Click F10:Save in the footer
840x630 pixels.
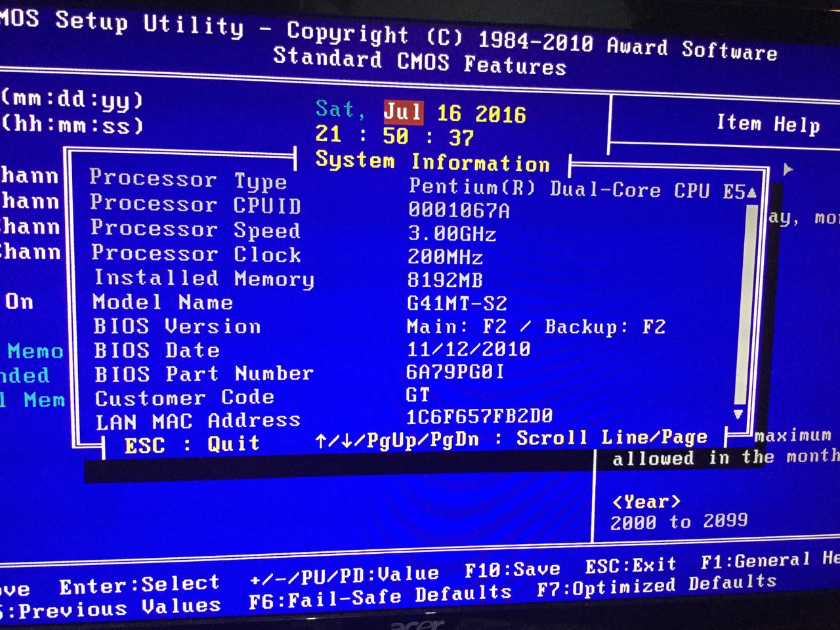(x=512, y=570)
